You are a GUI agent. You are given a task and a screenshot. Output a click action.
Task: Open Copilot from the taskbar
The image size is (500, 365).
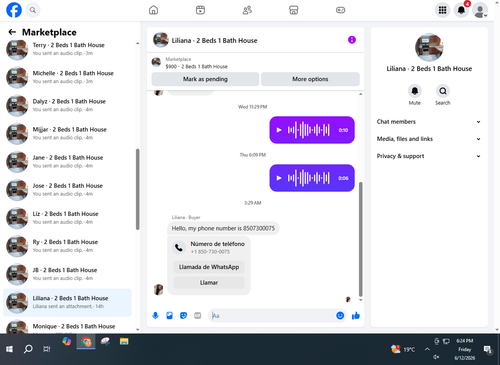[67, 342]
